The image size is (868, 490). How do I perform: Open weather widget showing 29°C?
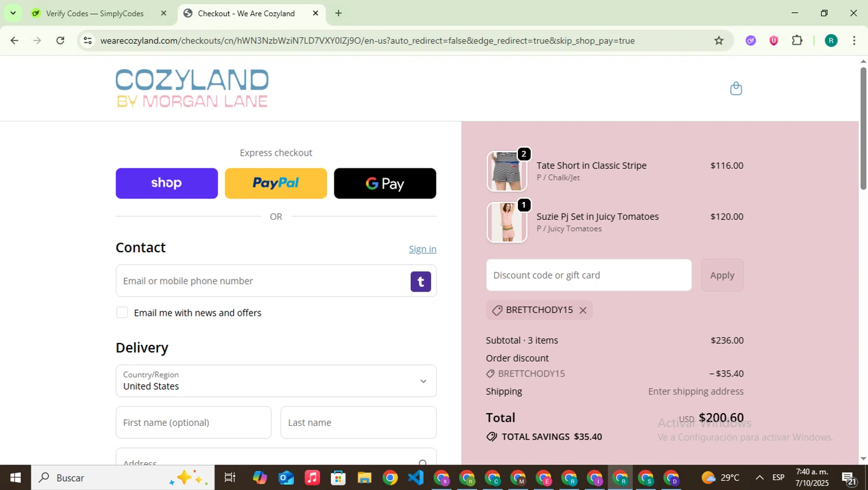[x=720, y=478]
